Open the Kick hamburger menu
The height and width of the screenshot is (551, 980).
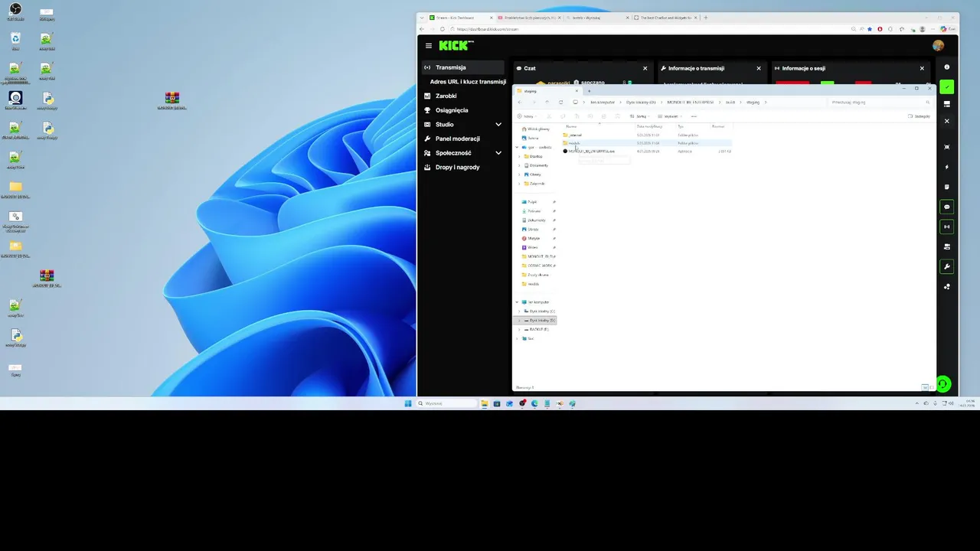click(x=429, y=46)
